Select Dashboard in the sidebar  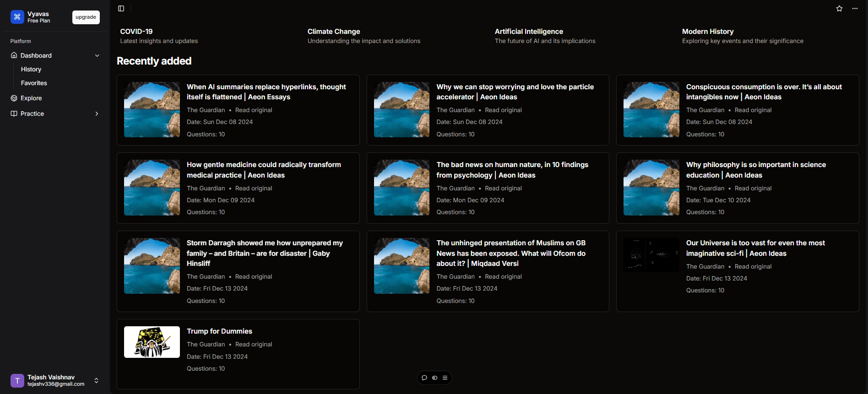pyautogui.click(x=36, y=55)
